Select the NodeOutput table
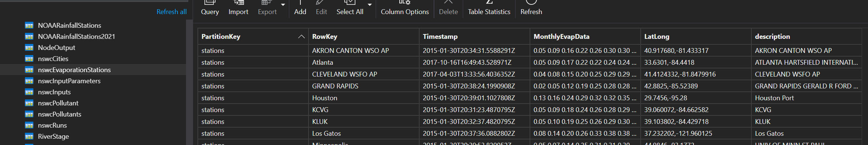 pyautogui.click(x=56, y=48)
